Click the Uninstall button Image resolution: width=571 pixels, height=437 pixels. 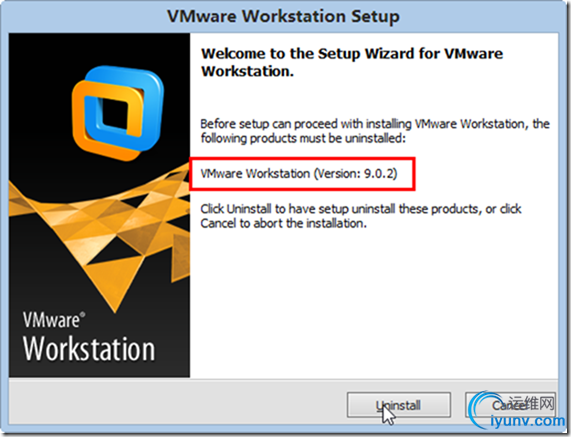click(399, 405)
